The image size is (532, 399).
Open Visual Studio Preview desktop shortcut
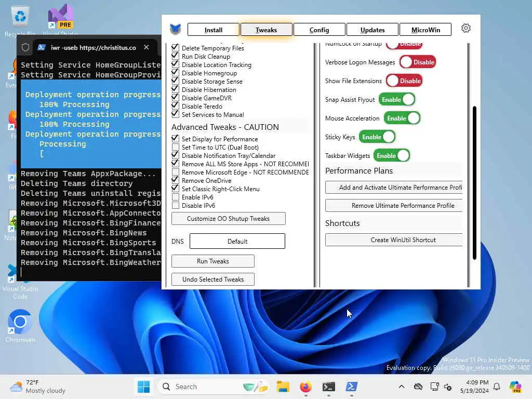click(60, 19)
